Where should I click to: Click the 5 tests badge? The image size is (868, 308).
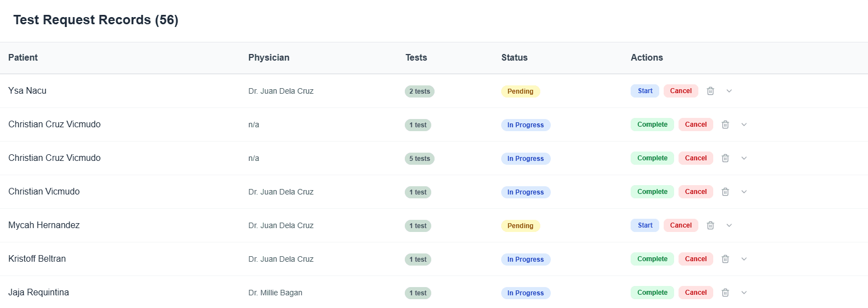pyautogui.click(x=420, y=159)
